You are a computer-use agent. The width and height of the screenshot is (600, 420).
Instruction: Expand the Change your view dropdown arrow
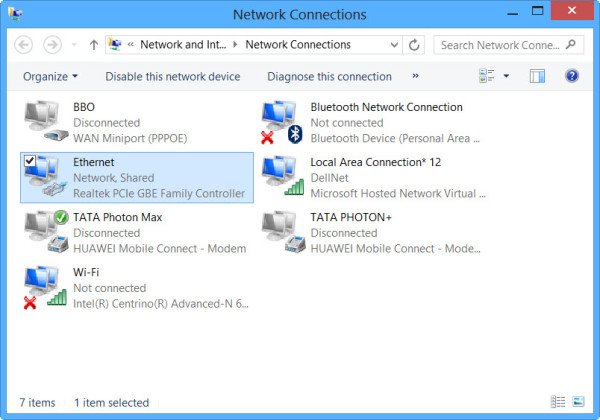click(x=506, y=76)
